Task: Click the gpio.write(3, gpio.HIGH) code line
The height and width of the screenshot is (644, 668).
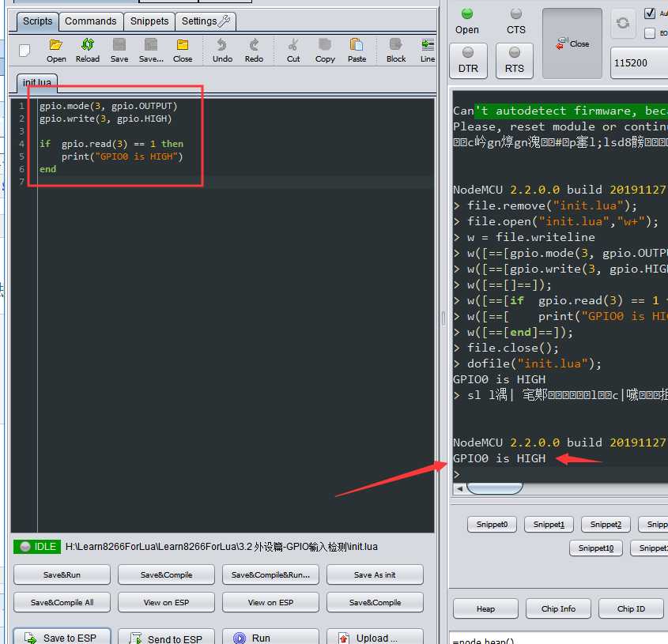Action: pos(105,119)
